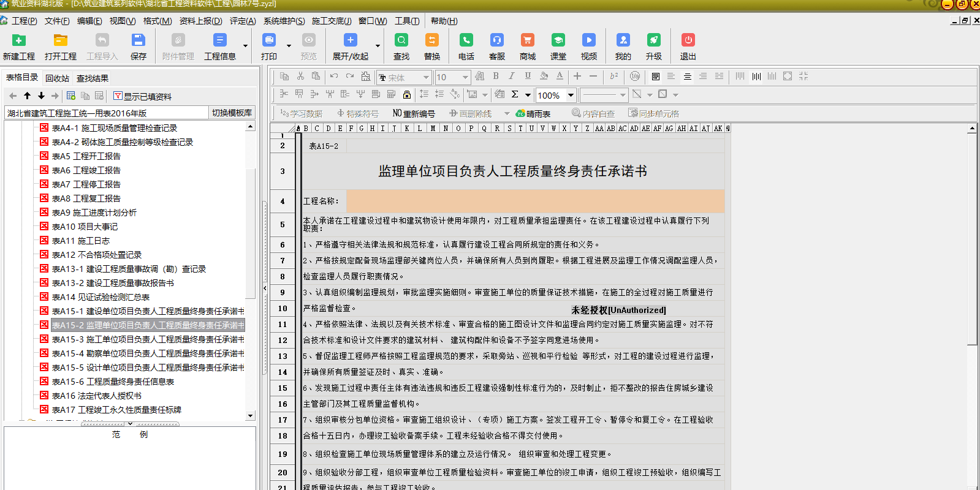Click the 切换模板库 button
This screenshot has height=490, width=980.
[x=232, y=113]
